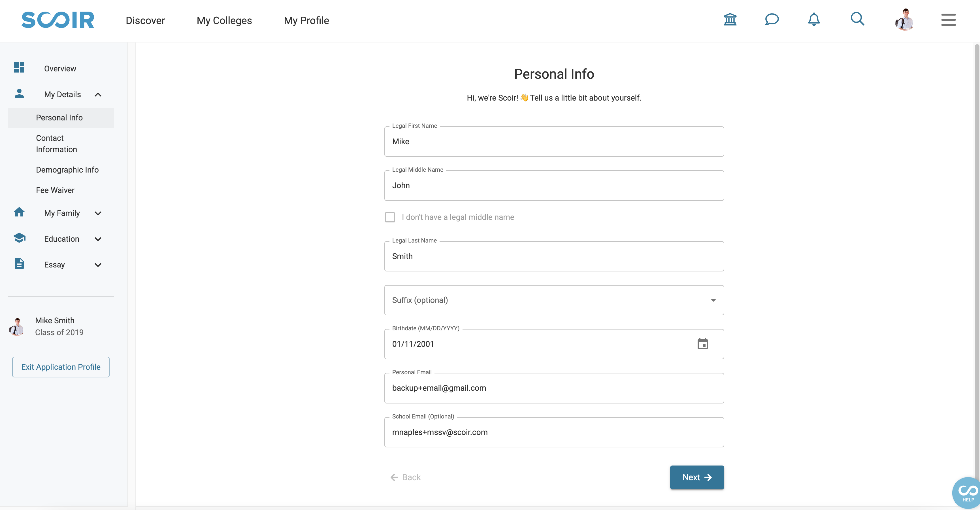
Task: Open the hamburger menu icon
Action: tap(948, 20)
